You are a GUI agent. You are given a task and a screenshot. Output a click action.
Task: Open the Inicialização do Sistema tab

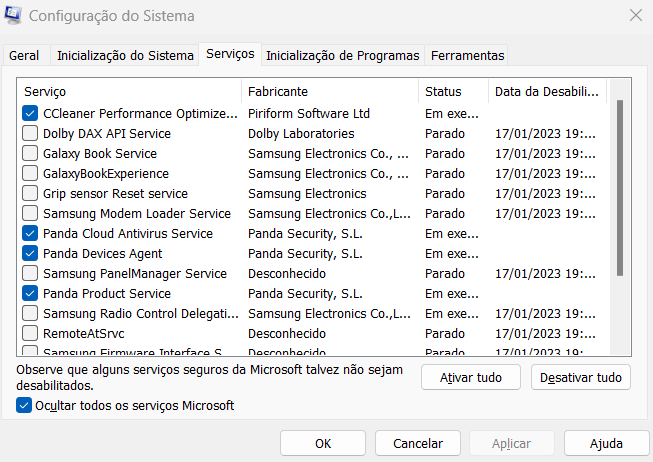pos(125,56)
